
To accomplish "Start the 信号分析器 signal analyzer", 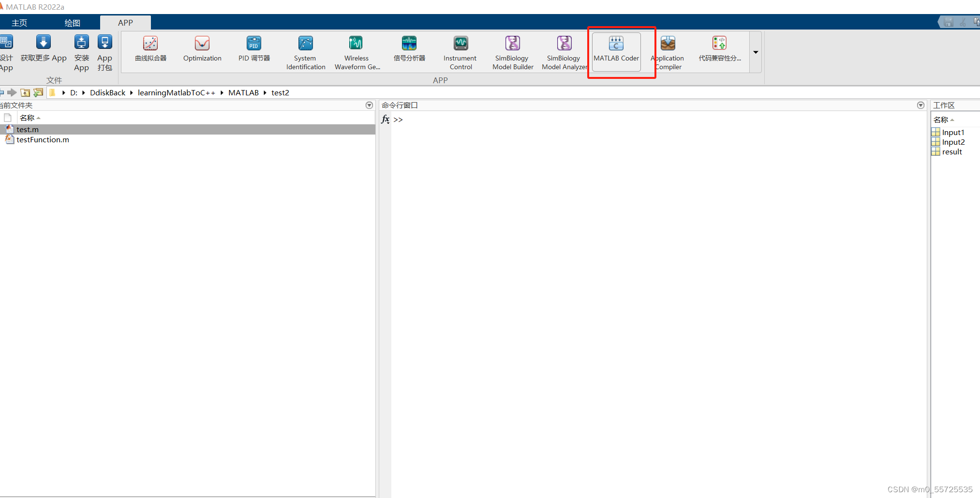I will point(409,51).
